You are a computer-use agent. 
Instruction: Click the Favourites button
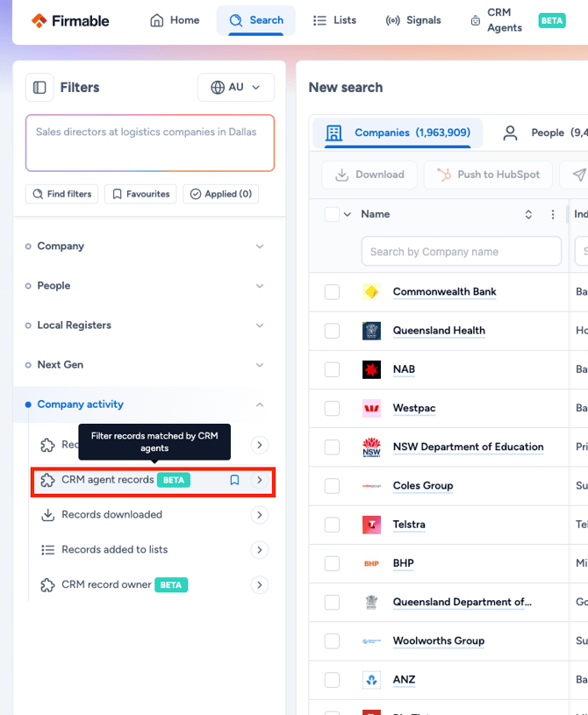(140, 194)
